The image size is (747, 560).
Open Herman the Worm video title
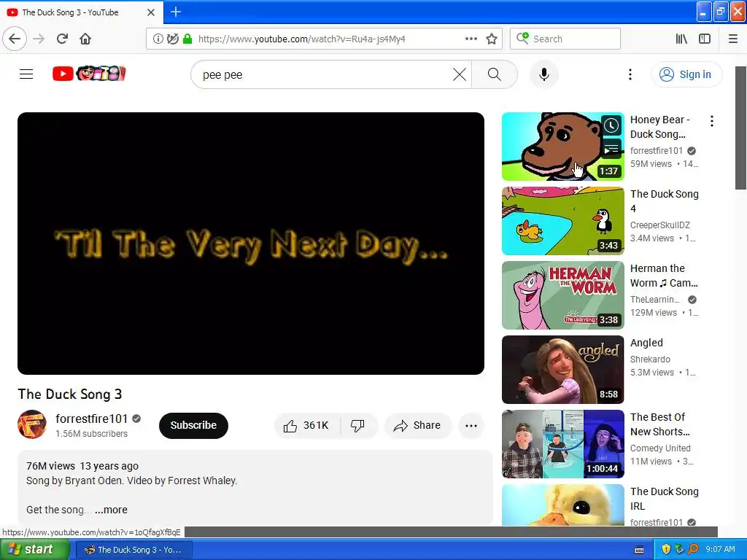[x=664, y=275]
